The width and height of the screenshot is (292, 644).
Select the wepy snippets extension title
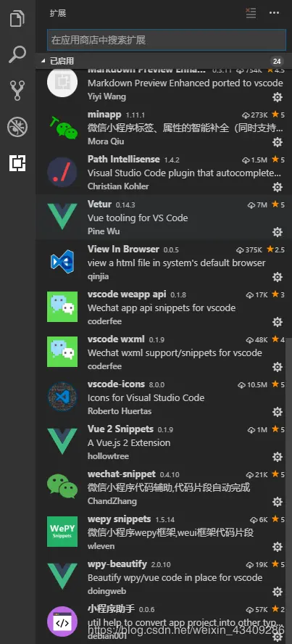click(119, 519)
